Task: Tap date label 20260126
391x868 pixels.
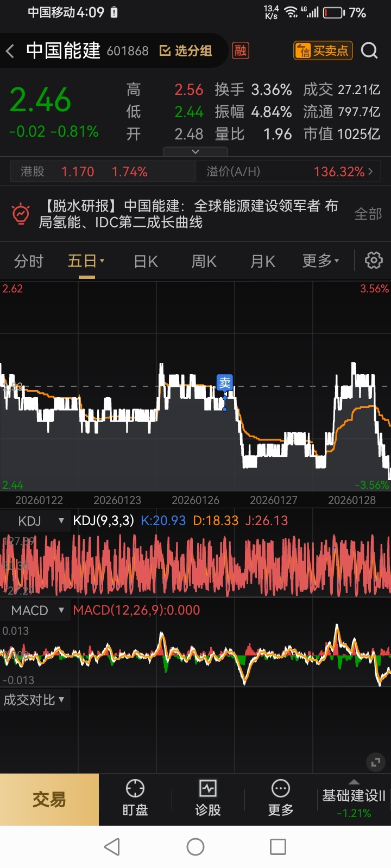Action: [195, 500]
